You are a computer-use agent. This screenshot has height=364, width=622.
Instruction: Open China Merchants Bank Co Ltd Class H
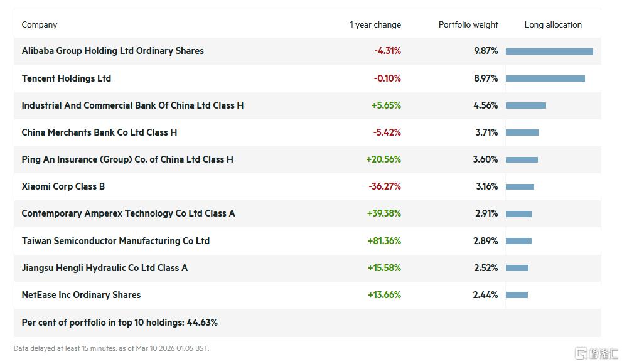tap(99, 132)
